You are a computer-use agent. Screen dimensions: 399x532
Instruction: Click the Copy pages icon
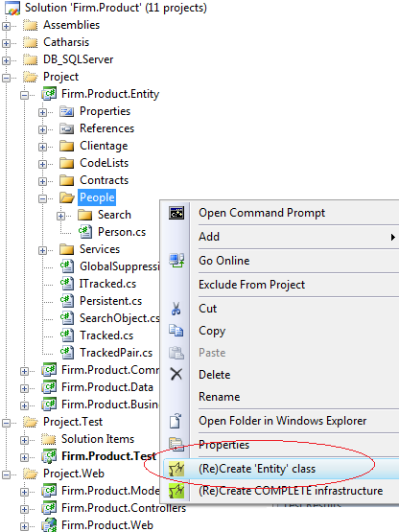[176, 331]
